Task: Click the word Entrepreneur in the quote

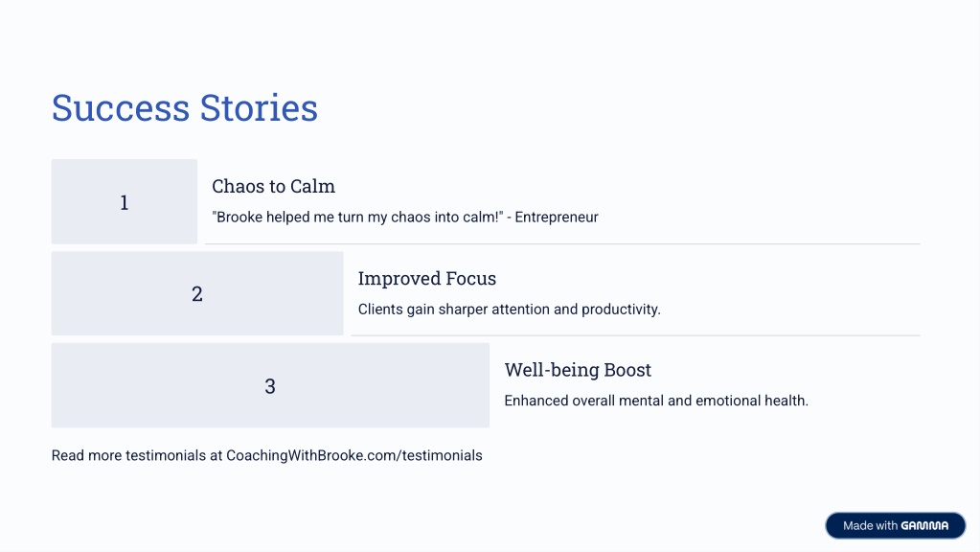Action: coord(557,217)
